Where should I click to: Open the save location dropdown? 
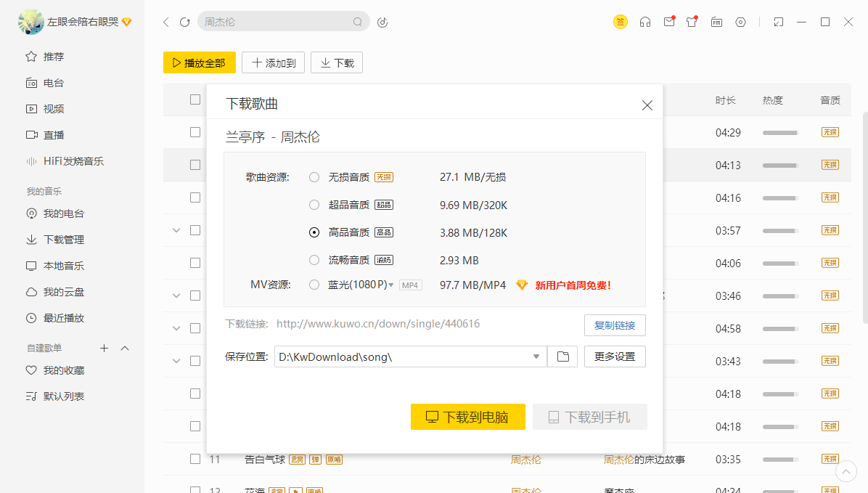pos(536,356)
